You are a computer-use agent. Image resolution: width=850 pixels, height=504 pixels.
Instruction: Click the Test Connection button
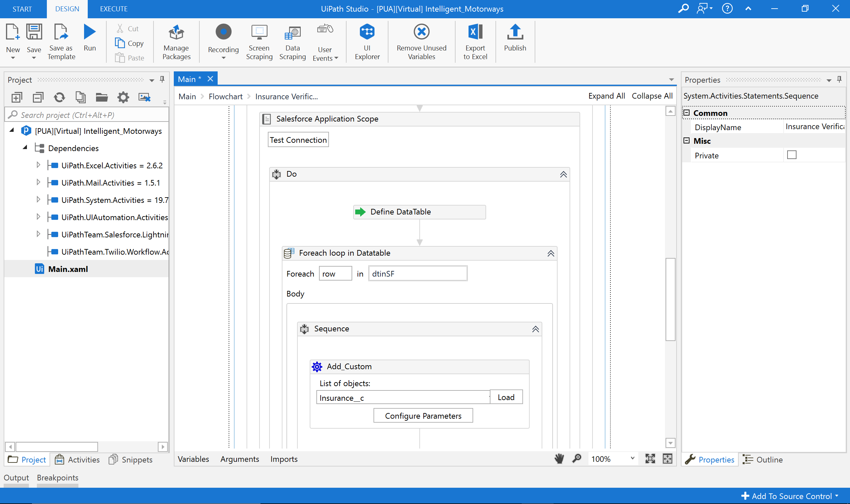(298, 140)
